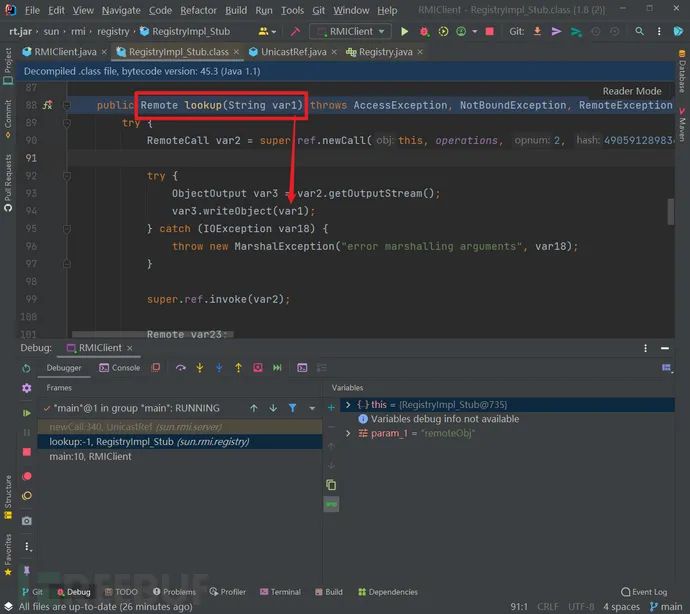690x614 pixels.
Task: Add new watch with plus icon
Action: (331, 408)
